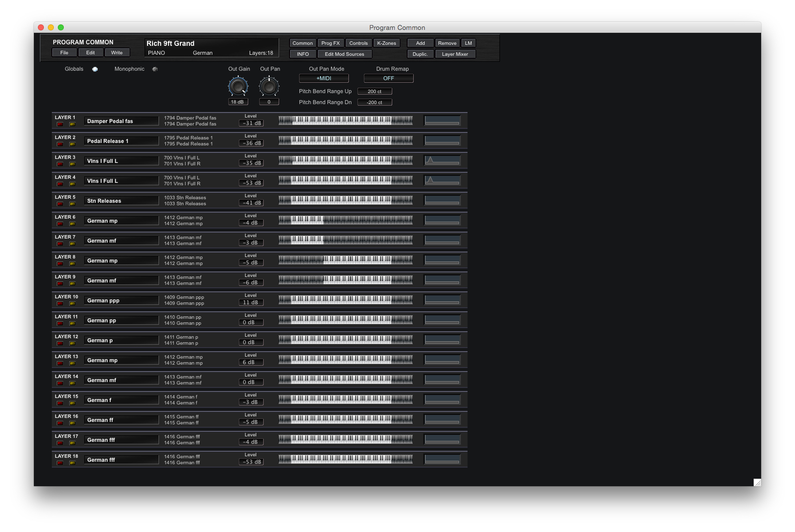Click the keyboard range display of Layer 9

click(x=345, y=279)
